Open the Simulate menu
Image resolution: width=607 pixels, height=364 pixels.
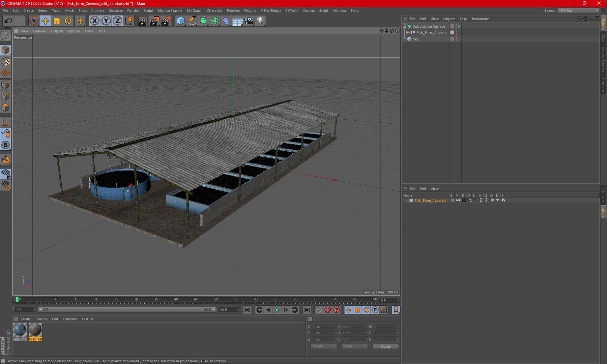116,11
